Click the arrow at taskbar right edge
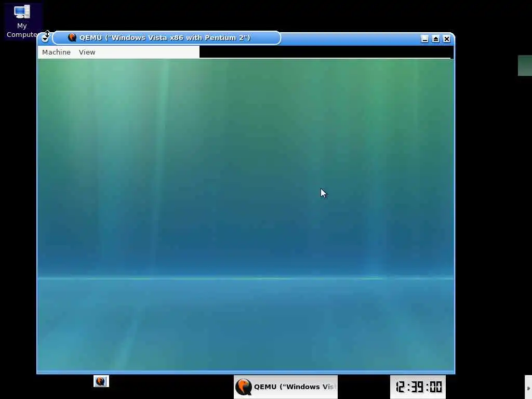The height and width of the screenshot is (399, 532). (528, 388)
